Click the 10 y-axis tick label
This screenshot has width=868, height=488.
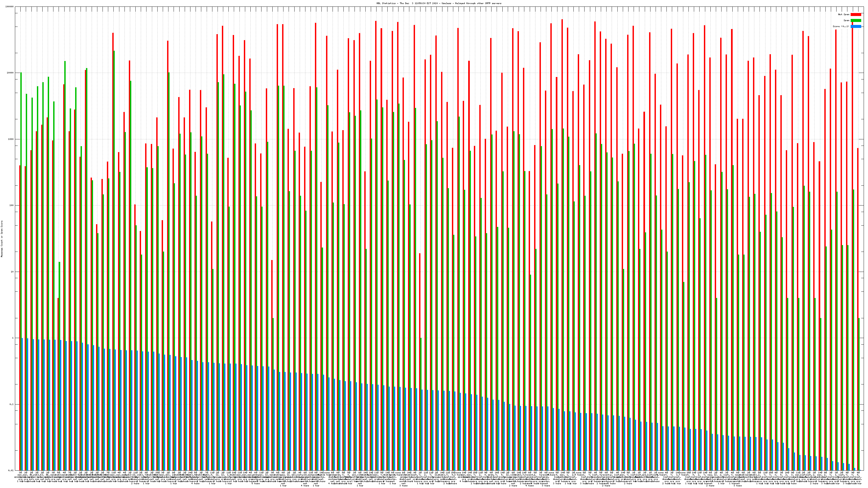click(x=13, y=272)
